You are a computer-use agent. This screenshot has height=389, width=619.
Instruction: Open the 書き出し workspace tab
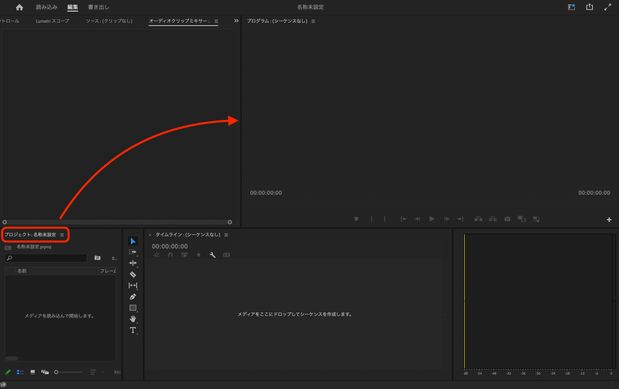tap(99, 7)
